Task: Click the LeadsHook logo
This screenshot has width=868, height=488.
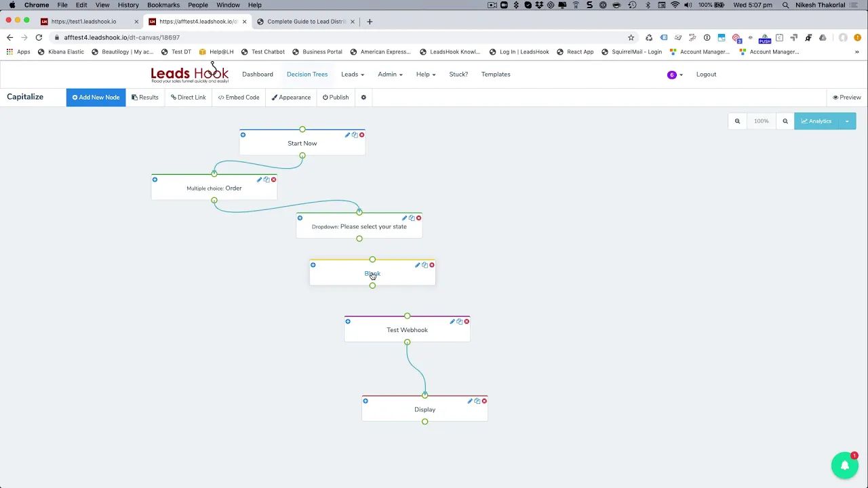Action: (190, 73)
